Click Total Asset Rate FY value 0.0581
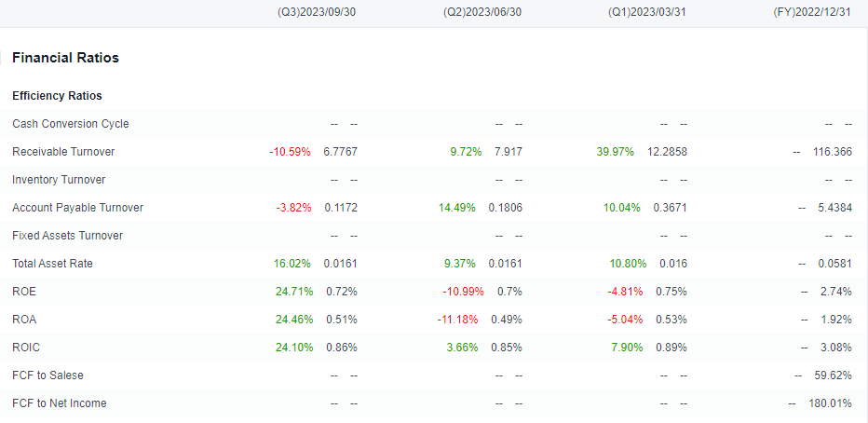The image size is (868, 423). click(835, 264)
